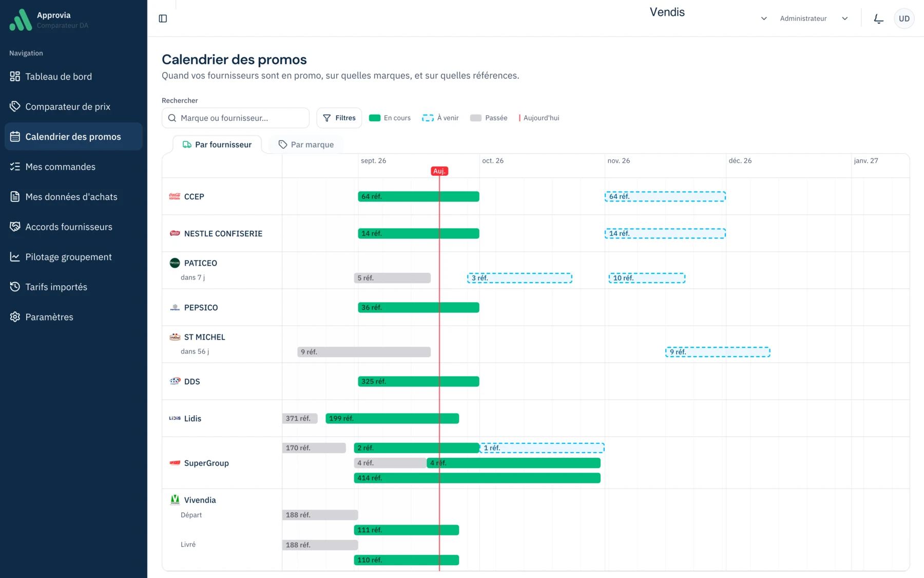
Task: Focus the Marque ou fournisseur search field
Action: coord(236,118)
